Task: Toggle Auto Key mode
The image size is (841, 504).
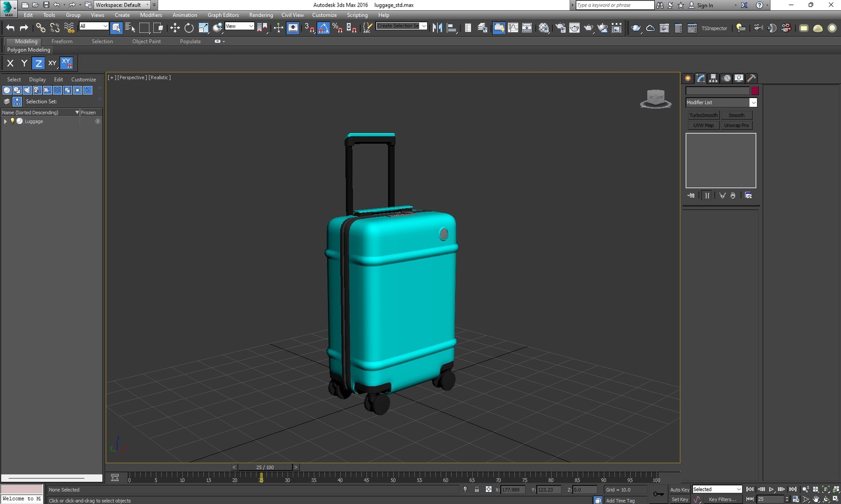Action: (x=680, y=490)
